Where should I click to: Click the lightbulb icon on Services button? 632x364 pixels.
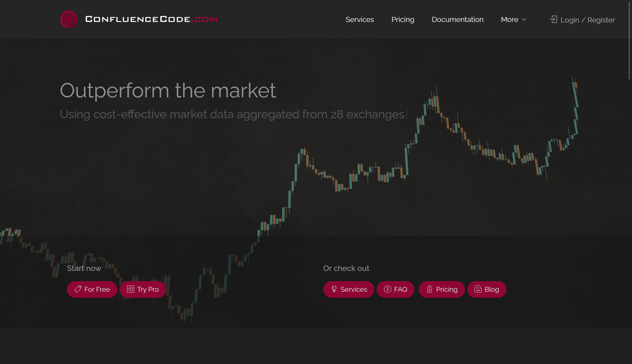pos(334,289)
